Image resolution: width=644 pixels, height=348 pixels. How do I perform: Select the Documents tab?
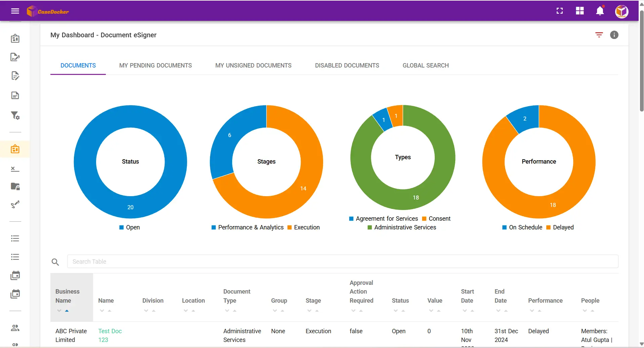[78, 66]
